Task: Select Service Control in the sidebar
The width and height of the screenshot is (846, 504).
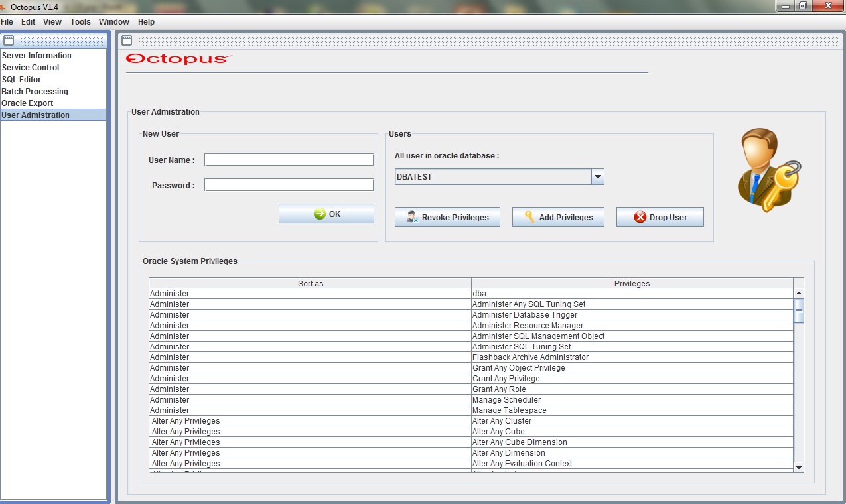Action: [x=53, y=68]
